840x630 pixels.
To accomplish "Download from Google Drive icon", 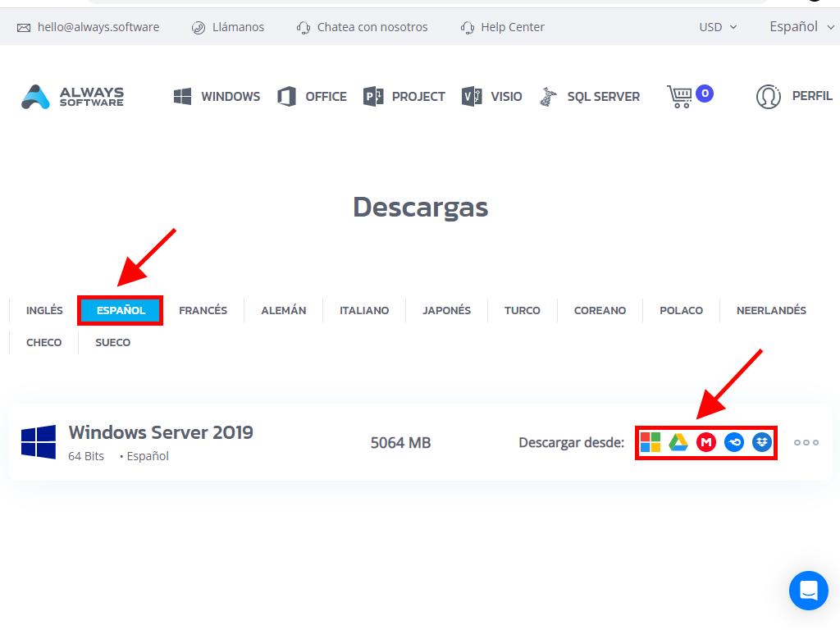I will (678, 442).
